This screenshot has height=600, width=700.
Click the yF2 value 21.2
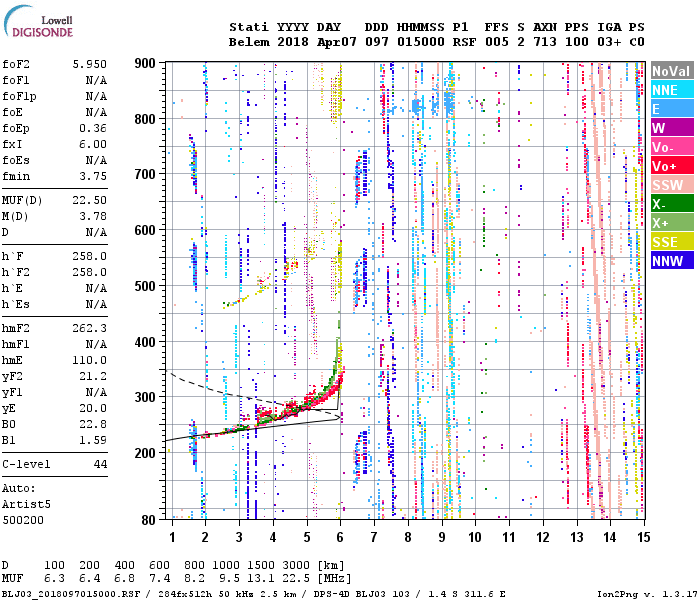pos(93,376)
